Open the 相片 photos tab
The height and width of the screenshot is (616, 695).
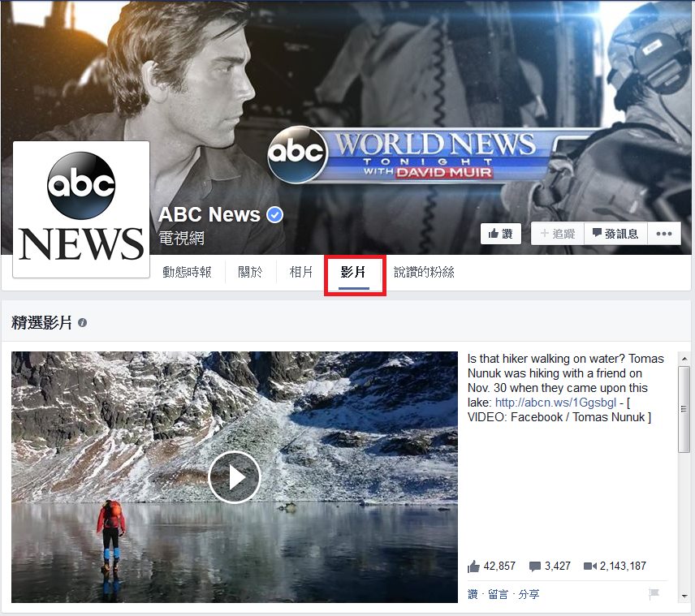tap(301, 272)
